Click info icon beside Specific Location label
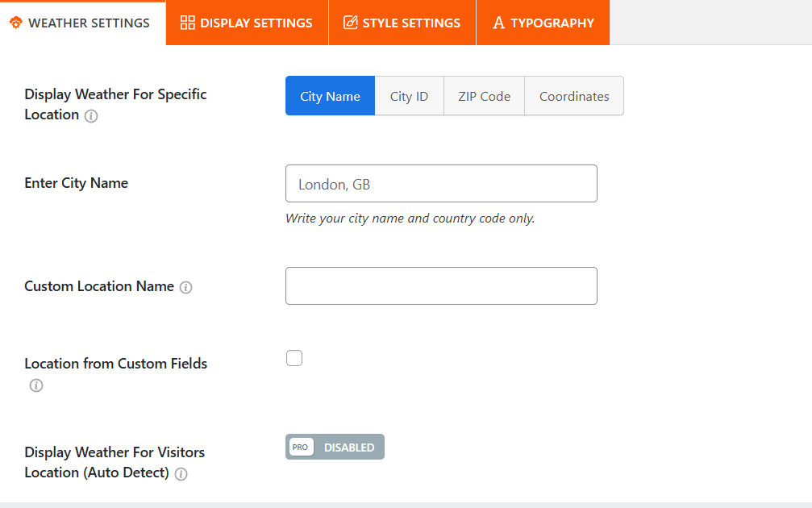Screen dimensions: 812x508 pyautogui.click(x=91, y=115)
